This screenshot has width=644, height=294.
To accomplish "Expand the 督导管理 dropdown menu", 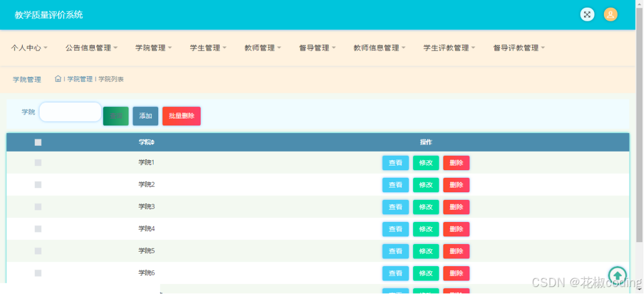I will point(318,48).
